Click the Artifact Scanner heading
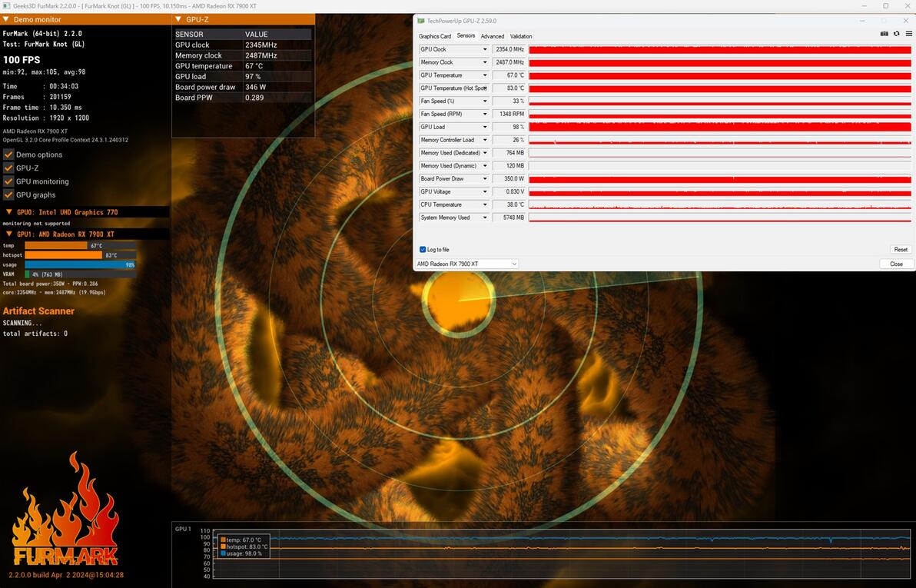 tap(38, 311)
